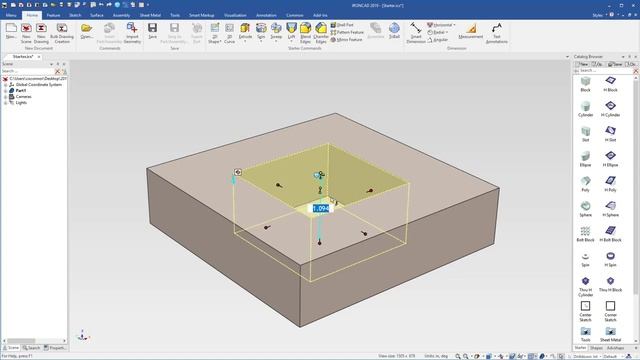Click the Pattern Feature command
Screen dimensions: 640x360
347,32
